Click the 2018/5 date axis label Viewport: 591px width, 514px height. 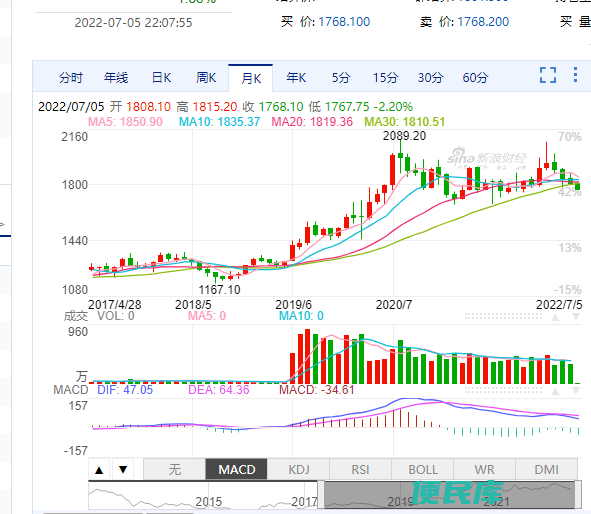pyautogui.click(x=193, y=304)
